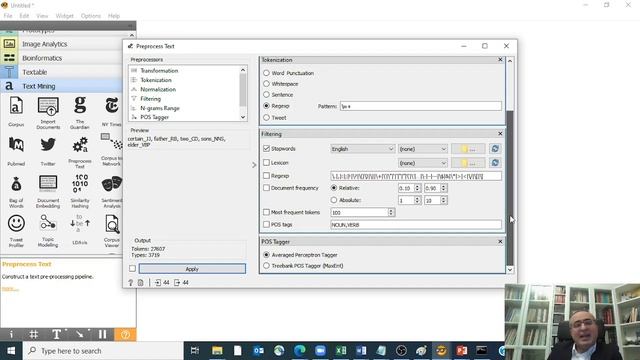Open the File menu
This screenshot has width=640, height=360.
(8, 16)
